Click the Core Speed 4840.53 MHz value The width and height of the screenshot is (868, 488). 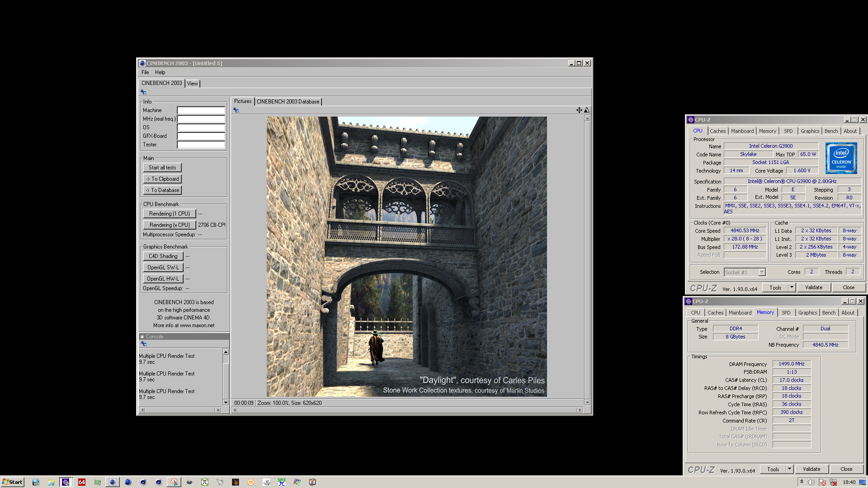(x=745, y=230)
